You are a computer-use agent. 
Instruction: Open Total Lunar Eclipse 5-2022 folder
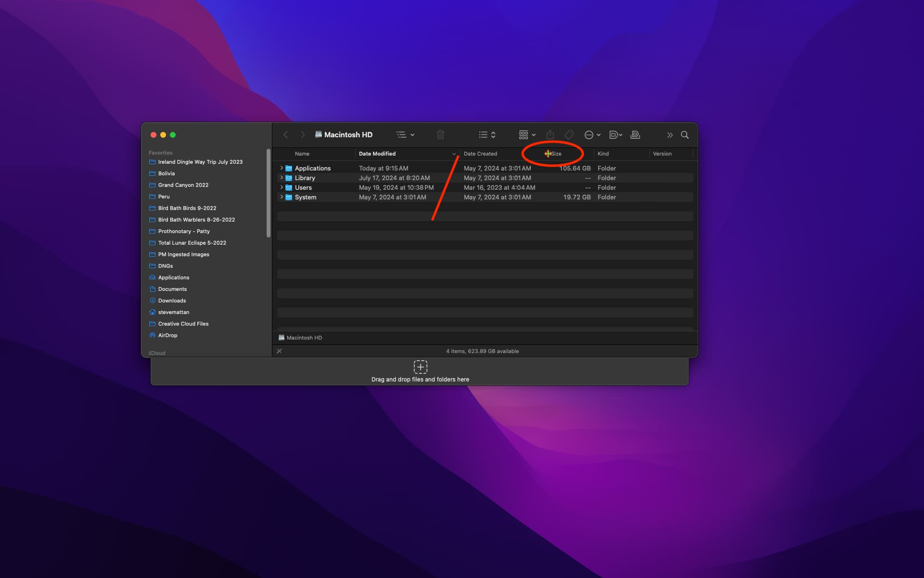(192, 243)
